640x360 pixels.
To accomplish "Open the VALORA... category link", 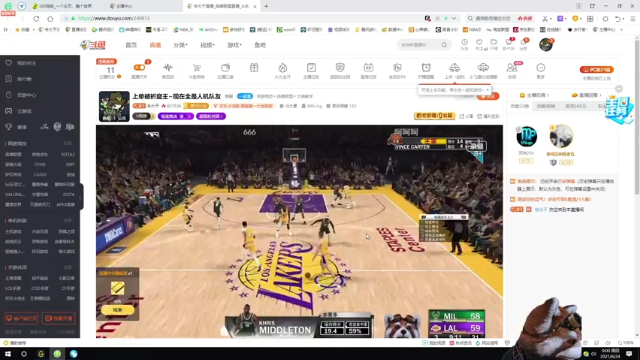I will (x=15, y=194).
